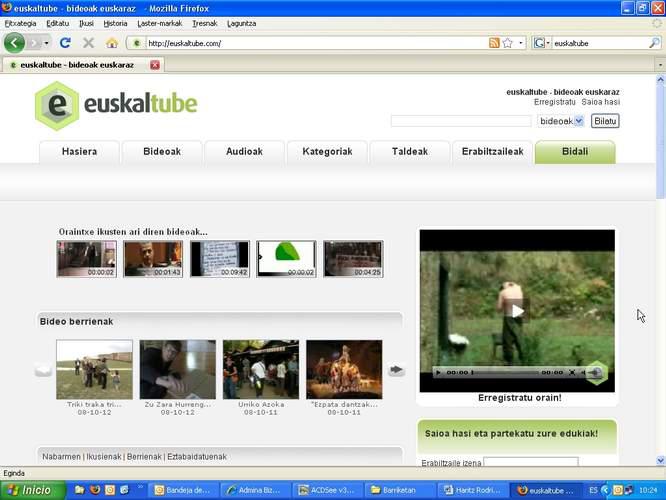Click the video player seek bar
This screenshot has height=500, width=666.
[505, 373]
